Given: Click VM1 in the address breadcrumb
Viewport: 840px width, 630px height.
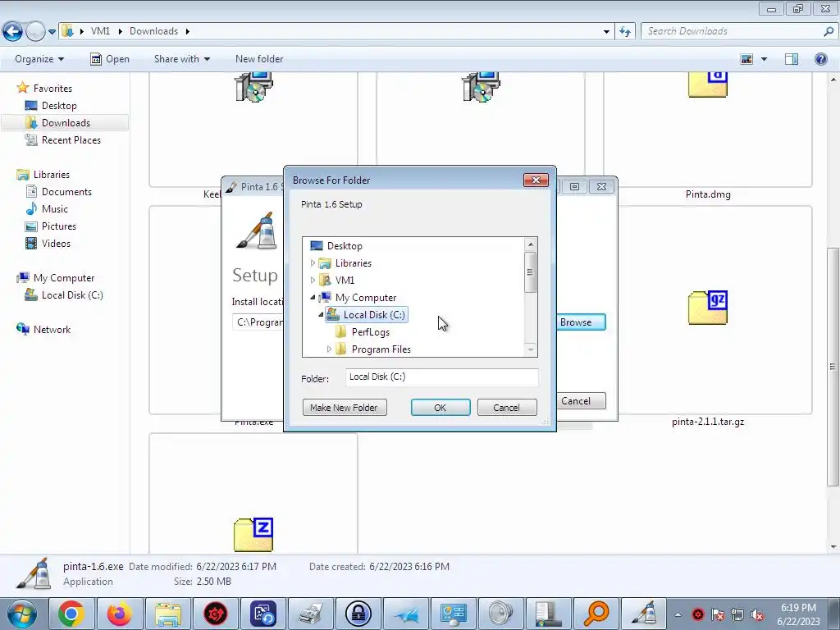Looking at the screenshot, I should [100, 31].
